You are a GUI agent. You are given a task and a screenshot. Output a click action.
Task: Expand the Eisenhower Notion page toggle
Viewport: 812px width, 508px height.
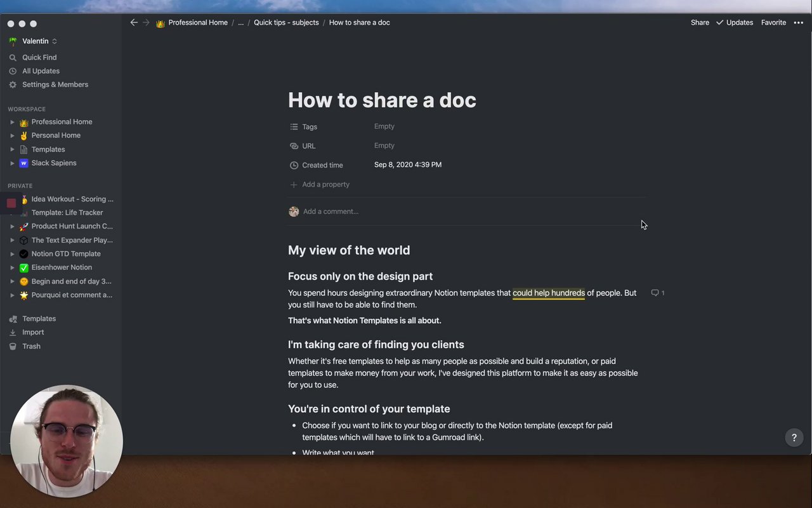click(x=12, y=267)
